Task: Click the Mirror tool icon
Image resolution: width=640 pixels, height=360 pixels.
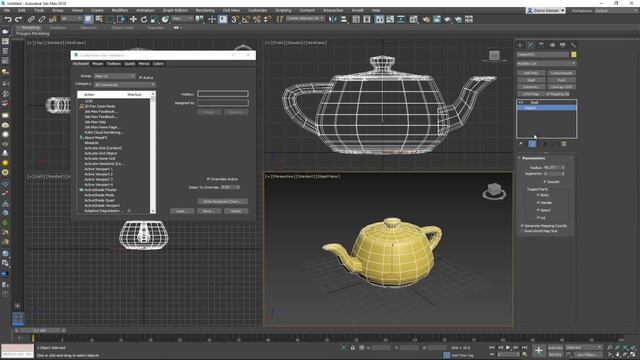Action: click(x=333, y=19)
